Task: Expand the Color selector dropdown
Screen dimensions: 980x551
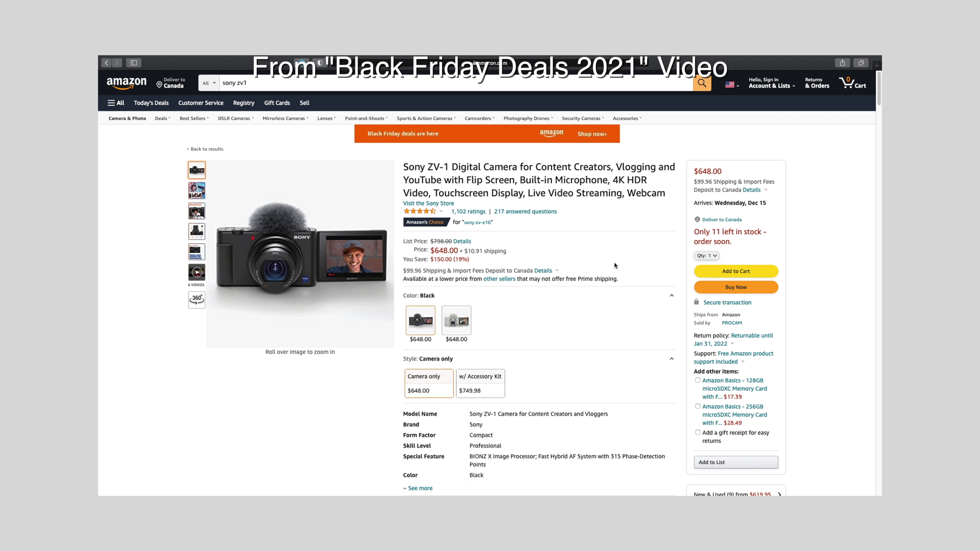Action: [672, 295]
